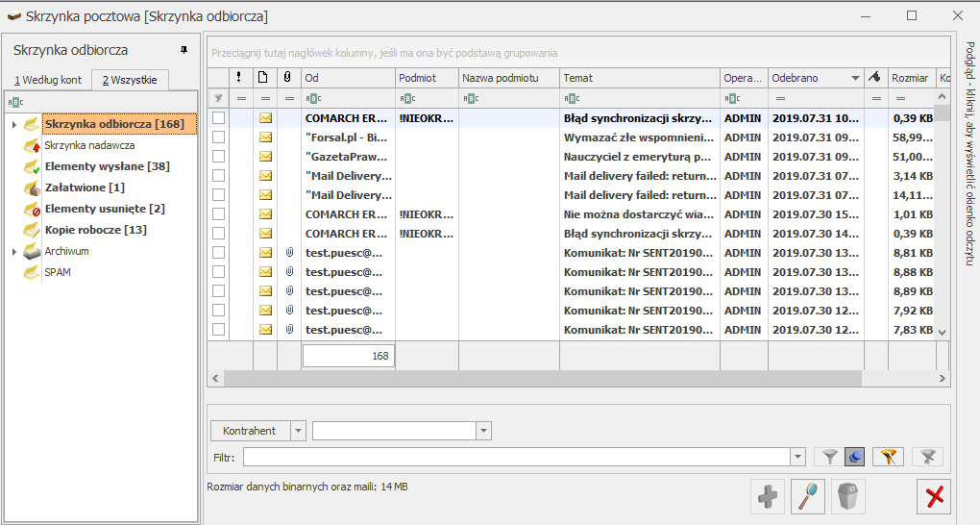Click the Kontrahent button
This screenshot has width=980, height=525.
(249, 431)
